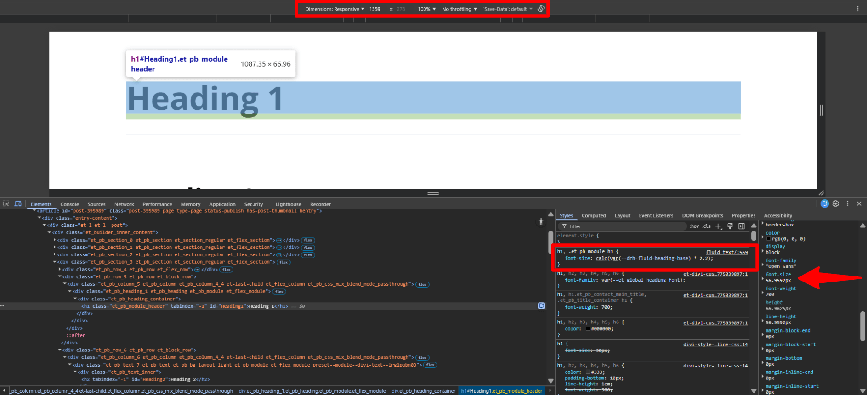868x395 pixels.
Task: Collapse the et_pb_row_5 div node
Action: point(60,277)
